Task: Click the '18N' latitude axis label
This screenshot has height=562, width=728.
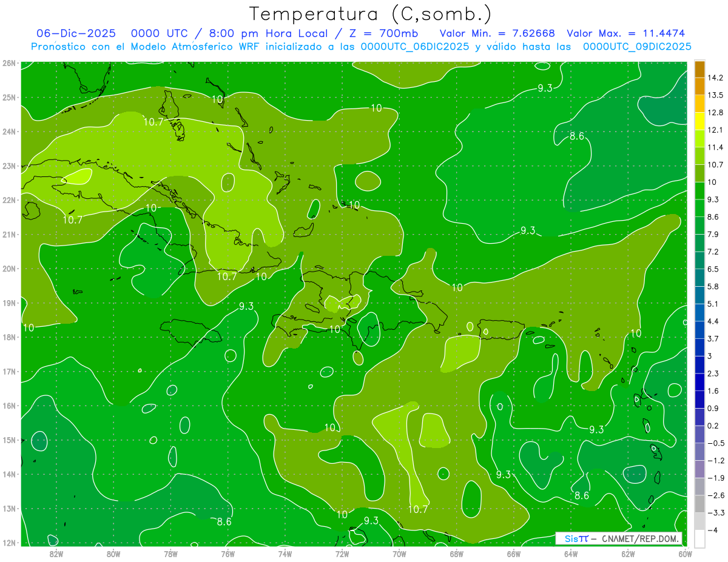Action: pyautogui.click(x=8, y=337)
